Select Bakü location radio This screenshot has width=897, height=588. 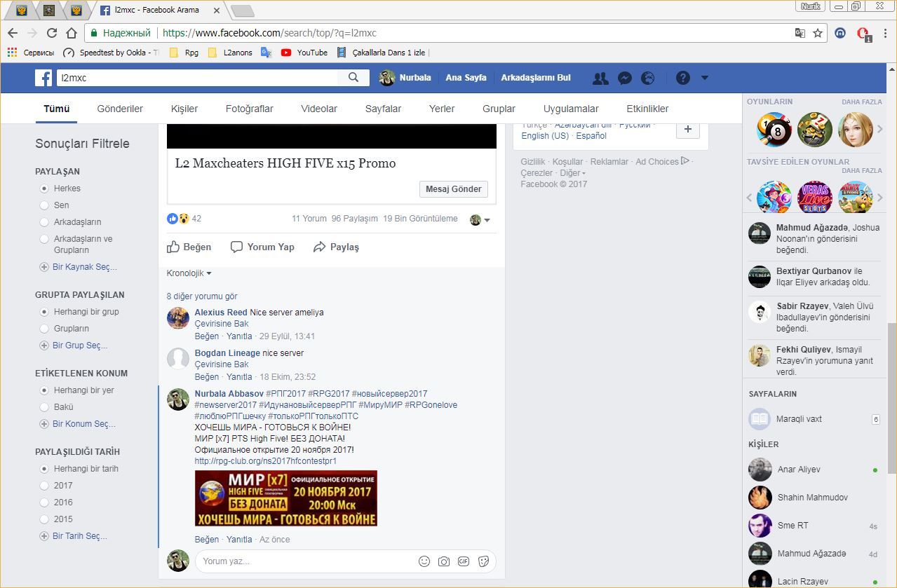(45, 407)
